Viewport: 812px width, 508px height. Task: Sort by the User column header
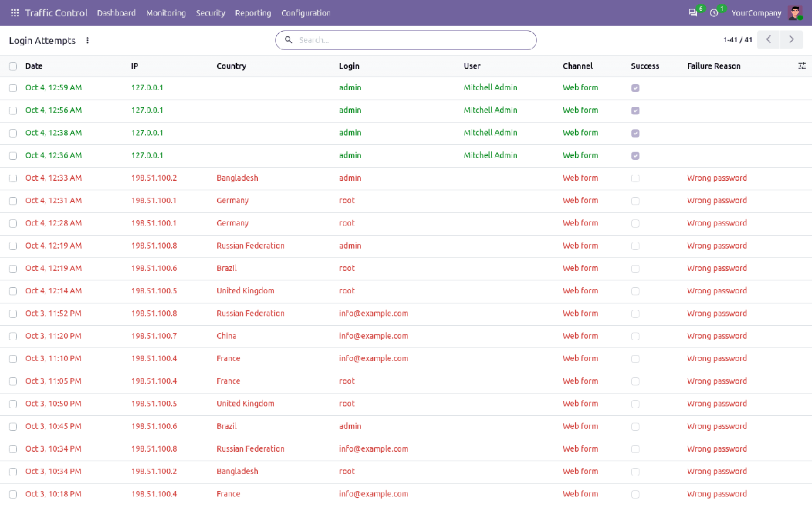click(x=472, y=66)
